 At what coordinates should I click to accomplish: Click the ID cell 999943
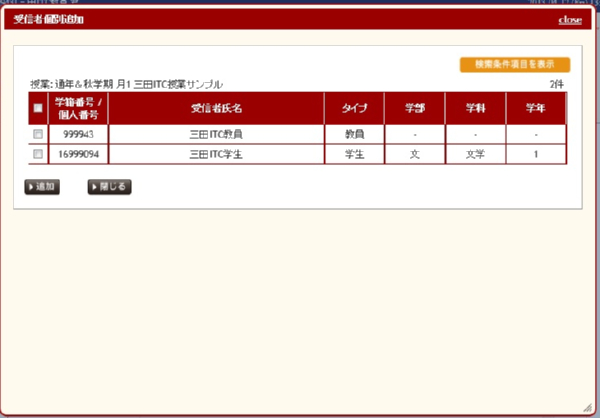78,134
